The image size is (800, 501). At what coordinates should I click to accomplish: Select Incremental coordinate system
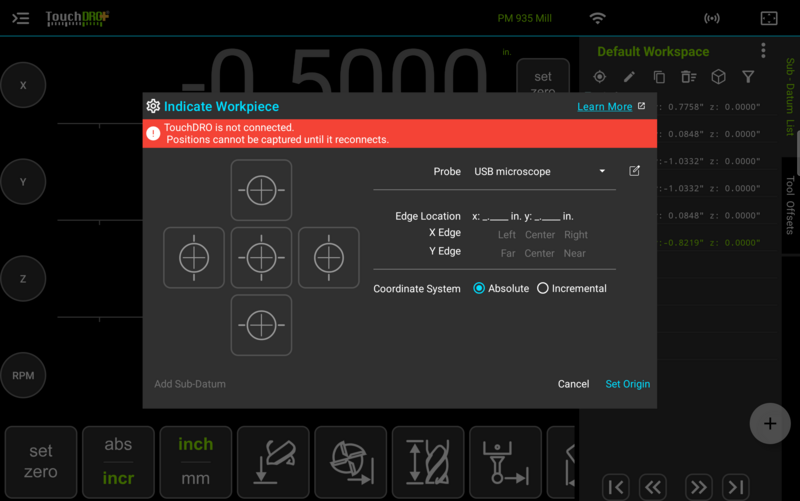572,288
